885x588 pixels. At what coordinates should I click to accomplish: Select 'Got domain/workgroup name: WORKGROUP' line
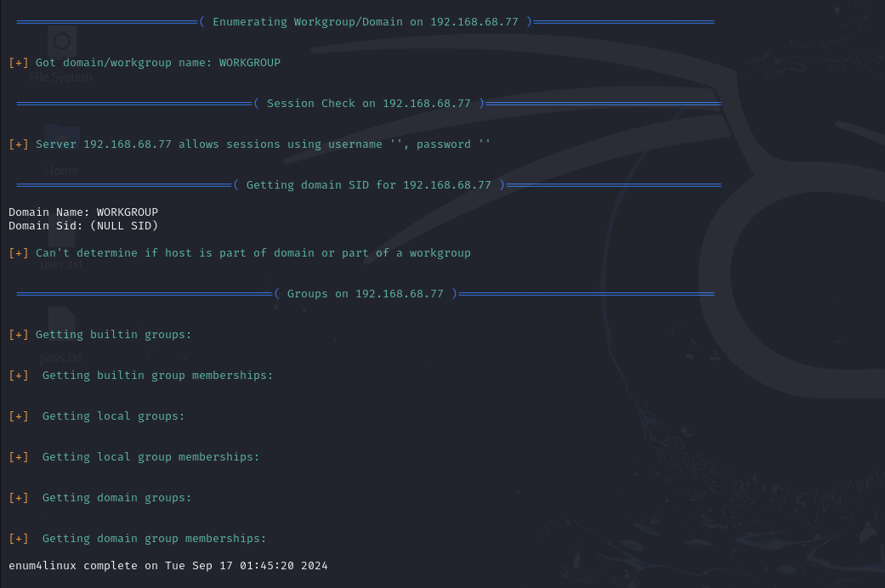coord(145,63)
